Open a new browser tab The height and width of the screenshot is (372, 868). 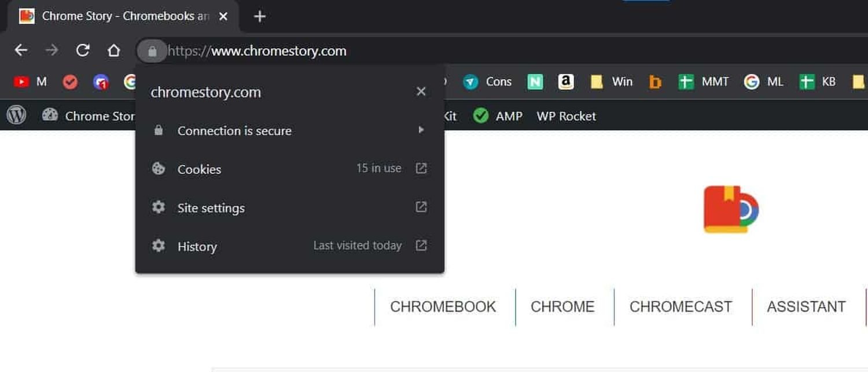(x=260, y=16)
